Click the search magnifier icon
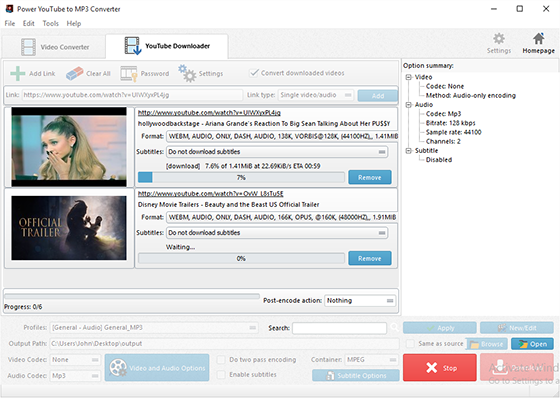 coord(394,327)
